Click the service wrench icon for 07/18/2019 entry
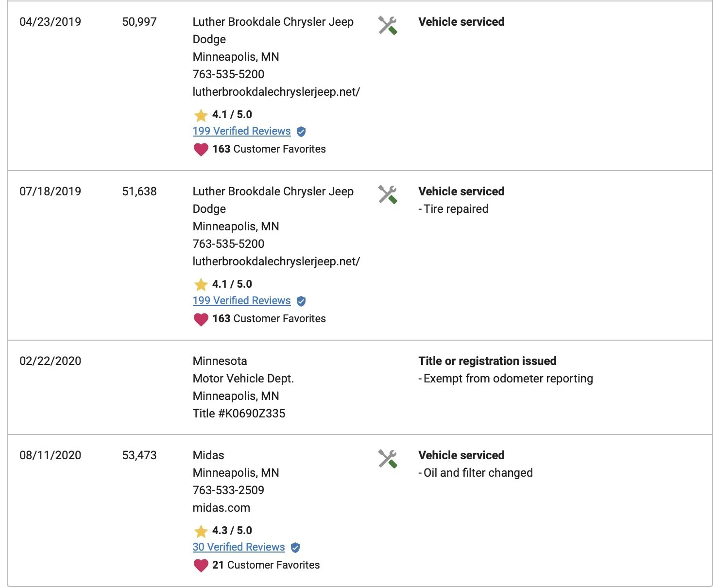The height and width of the screenshot is (588, 715). [x=388, y=195]
